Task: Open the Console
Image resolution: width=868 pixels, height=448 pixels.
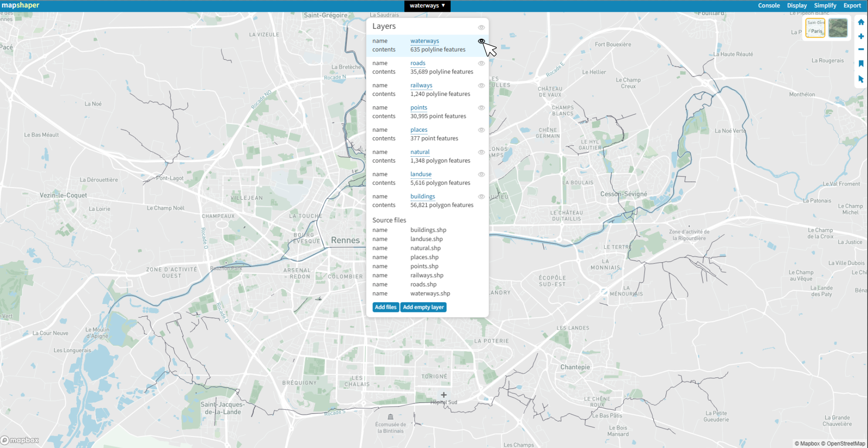Action: point(769,5)
